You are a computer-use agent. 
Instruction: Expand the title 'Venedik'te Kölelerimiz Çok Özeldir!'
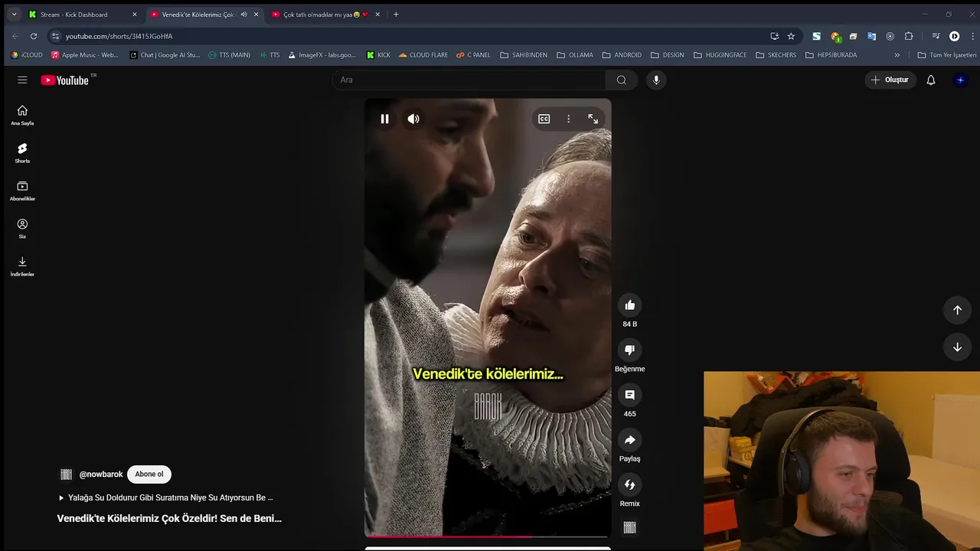coord(169,518)
